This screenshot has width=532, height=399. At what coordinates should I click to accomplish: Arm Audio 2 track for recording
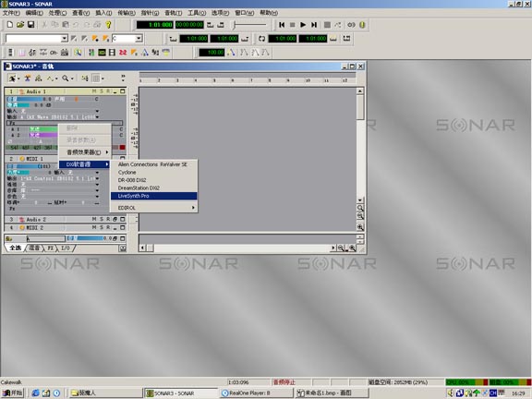click(x=108, y=219)
